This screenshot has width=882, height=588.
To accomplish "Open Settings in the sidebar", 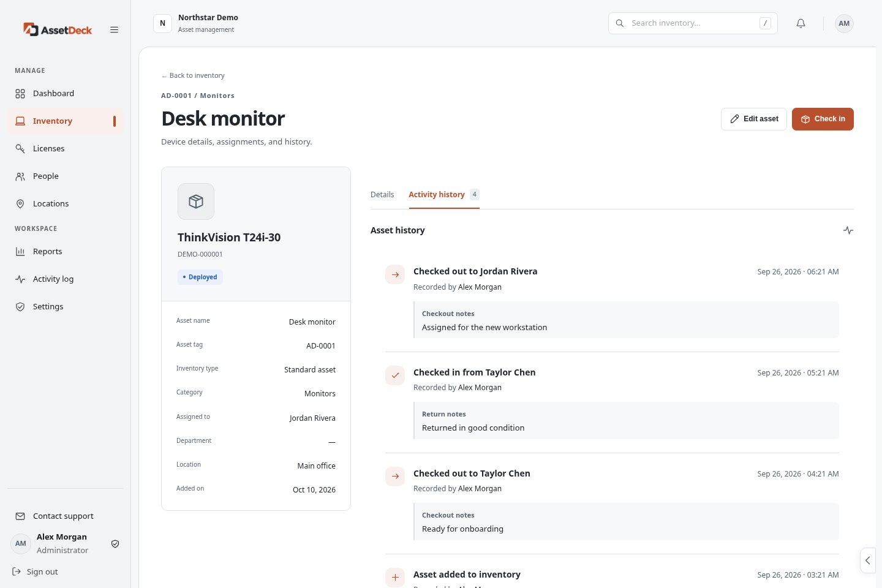I will 65,306.
